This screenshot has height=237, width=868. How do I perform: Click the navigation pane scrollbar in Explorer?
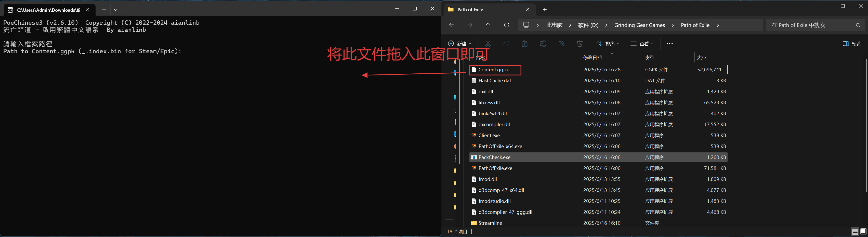coord(459,111)
